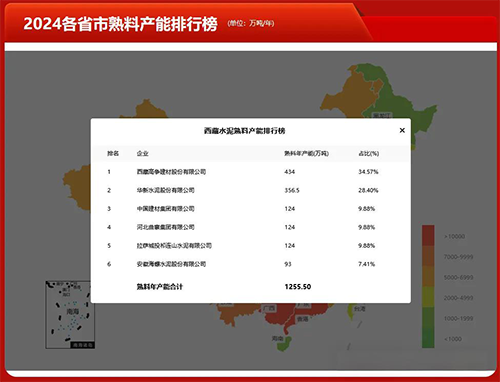Click the 5000-6999 legend color block
The width and height of the screenshot is (500, 382).
pos(428,277)
